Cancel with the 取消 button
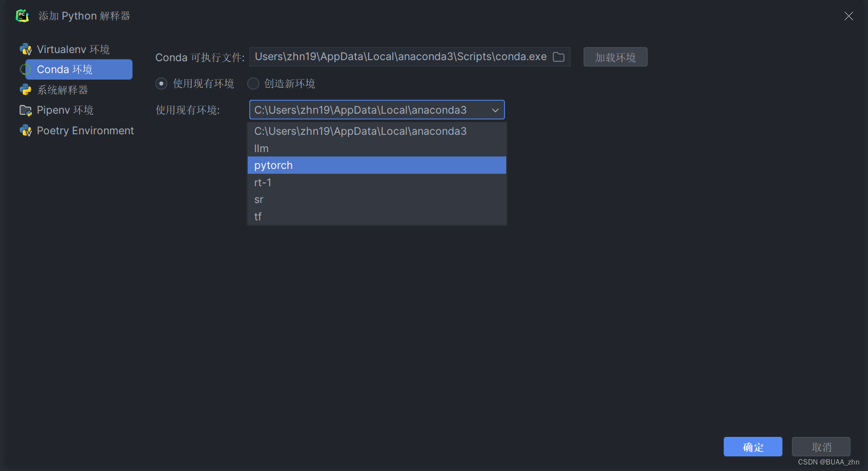The width and height of the screenshot is (868, 471). coord(821,447)
